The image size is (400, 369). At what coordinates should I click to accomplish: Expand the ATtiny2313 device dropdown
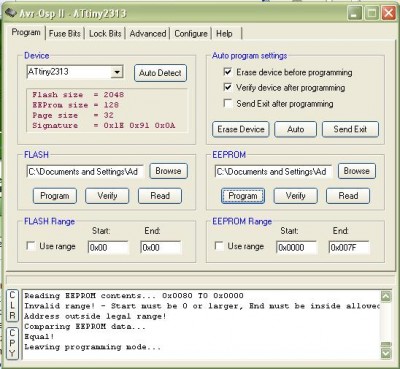(117, 72)
